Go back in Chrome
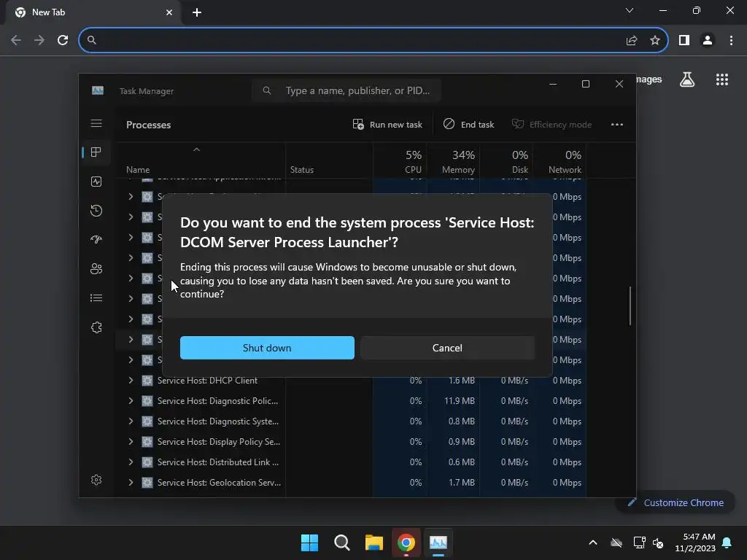The width and height of the screenshot is (747, 560). [x=16, y=40]
